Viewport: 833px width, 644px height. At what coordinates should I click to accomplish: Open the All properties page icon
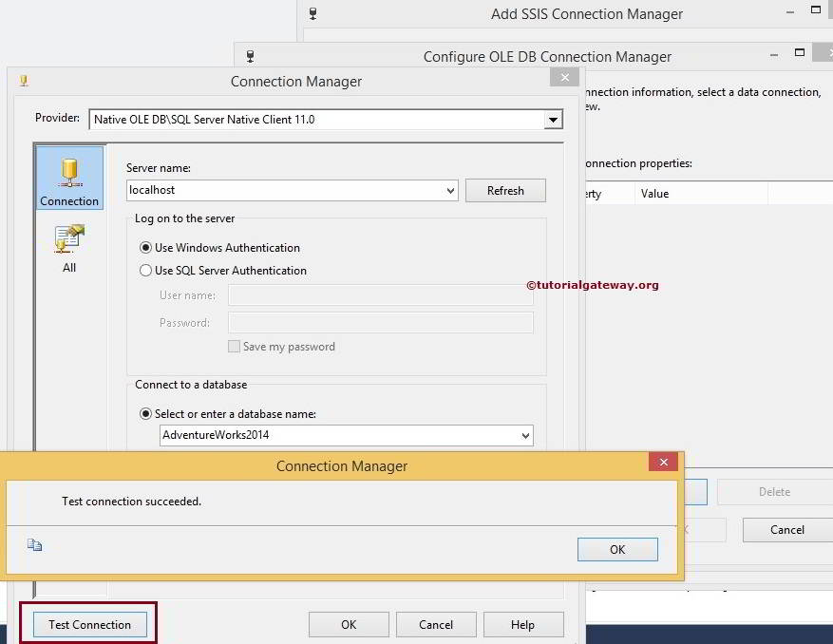pos(67,238)
